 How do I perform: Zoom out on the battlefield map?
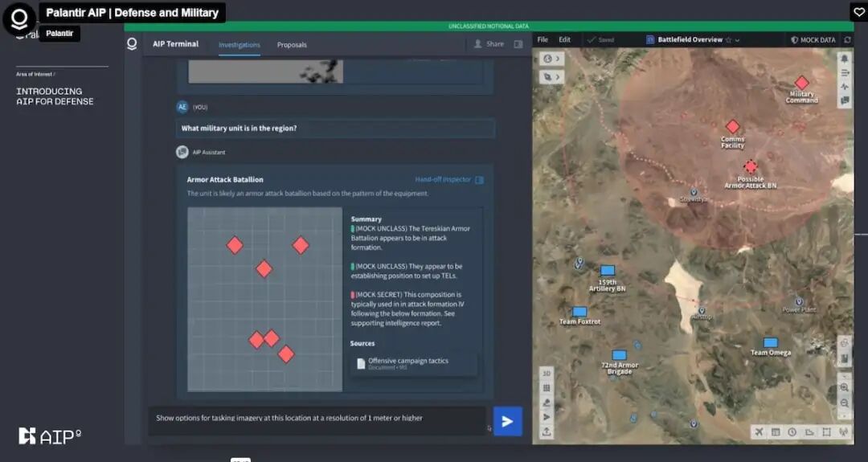[x=844, y=403]
